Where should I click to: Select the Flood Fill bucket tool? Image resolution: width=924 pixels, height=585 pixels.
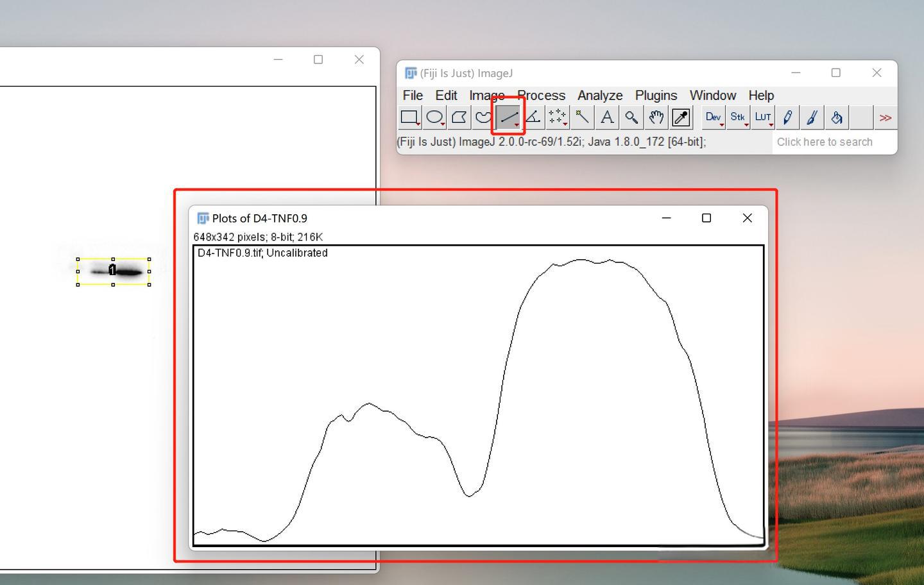pyautogui.click(x=837, y=117)
